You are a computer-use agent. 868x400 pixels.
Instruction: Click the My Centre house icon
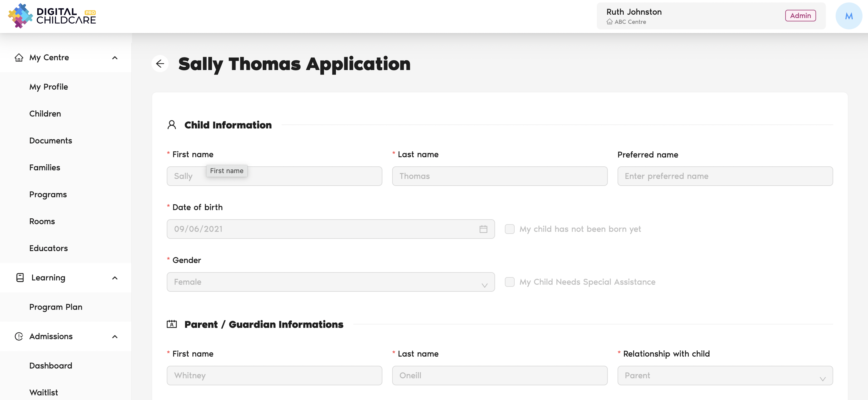click(19, 58)
